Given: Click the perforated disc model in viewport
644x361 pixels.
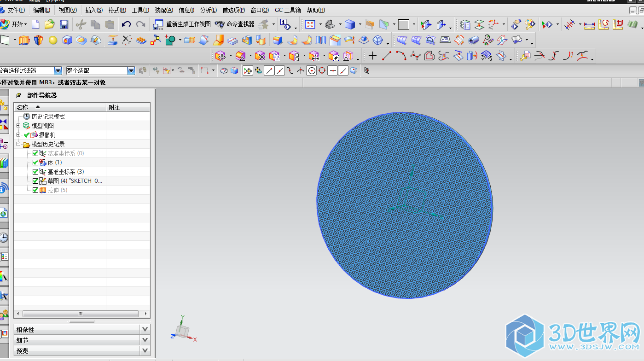Looking at the screenshot, I should pyautogui.click(x=405, y=205).
